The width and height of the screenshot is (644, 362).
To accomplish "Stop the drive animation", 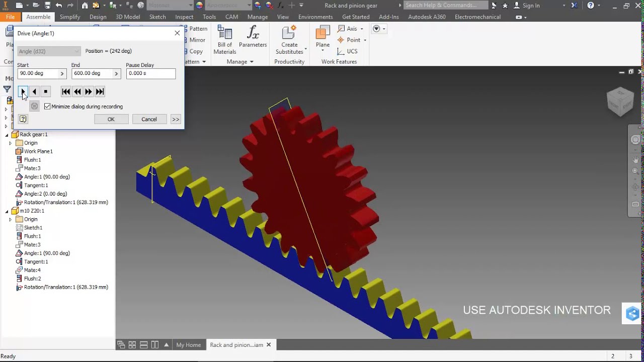I will 46,92.
